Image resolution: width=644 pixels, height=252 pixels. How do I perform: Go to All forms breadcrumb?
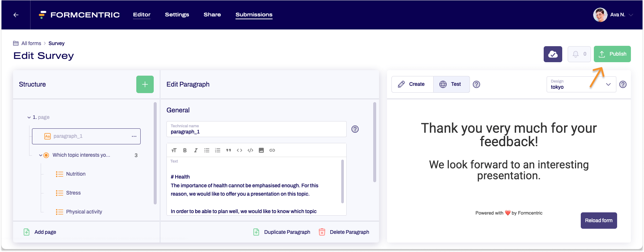(x=31, y=43)
